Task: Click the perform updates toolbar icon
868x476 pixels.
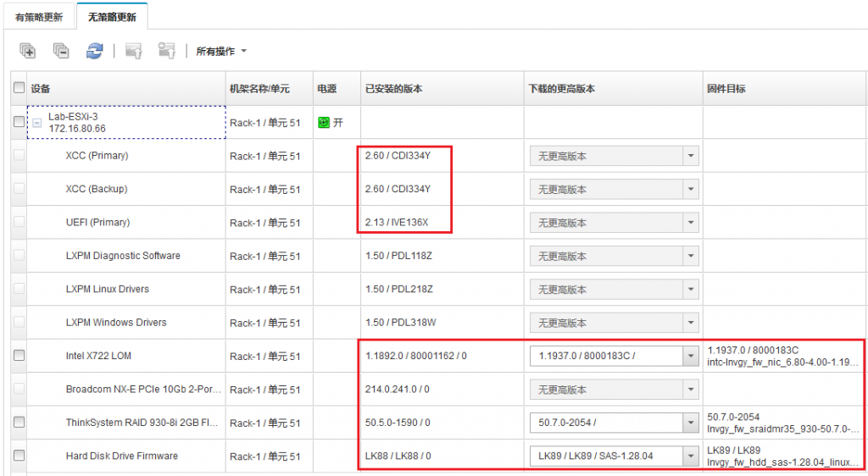Action: 133,51
